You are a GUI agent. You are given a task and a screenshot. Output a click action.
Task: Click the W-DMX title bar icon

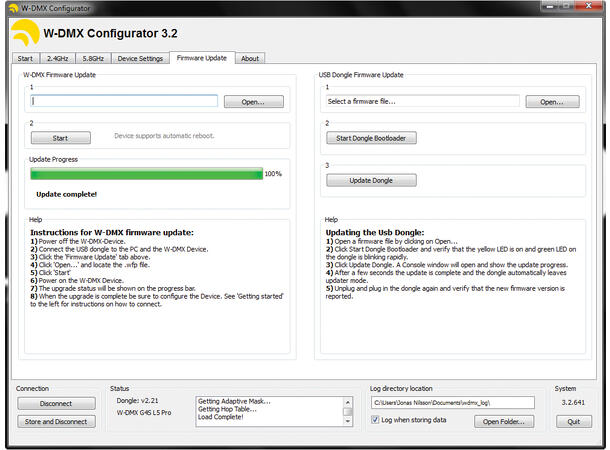click(x=12, y=7)
